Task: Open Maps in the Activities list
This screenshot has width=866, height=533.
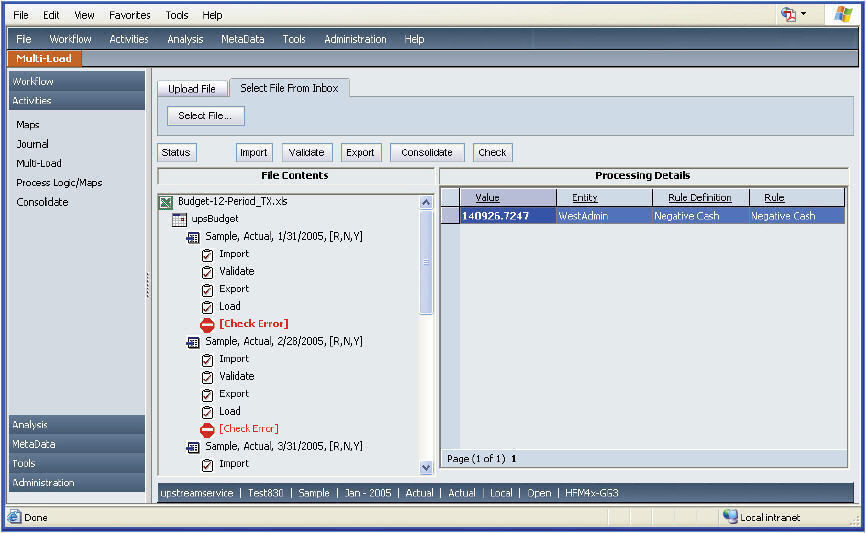Action: pos(28,125)
